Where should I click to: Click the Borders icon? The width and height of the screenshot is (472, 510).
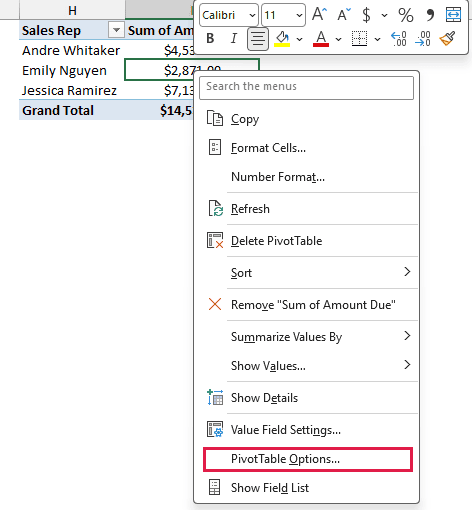click(359, 39)
